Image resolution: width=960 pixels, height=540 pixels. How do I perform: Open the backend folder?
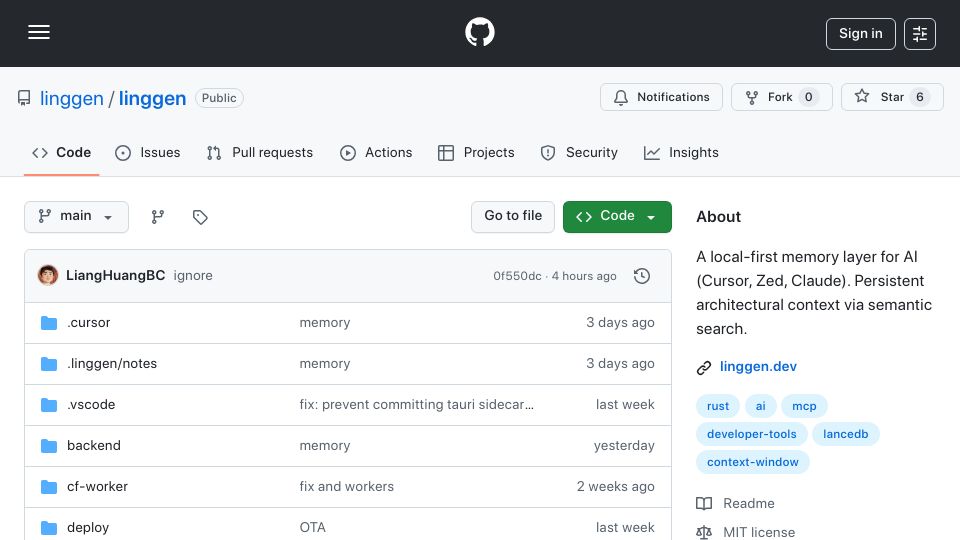pos(94,446)
